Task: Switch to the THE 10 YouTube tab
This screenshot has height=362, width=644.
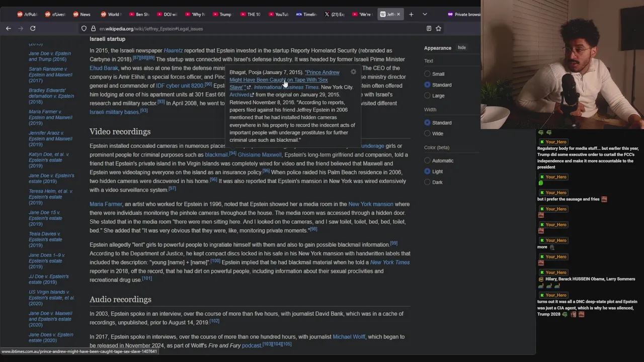Action: point(250,14)
